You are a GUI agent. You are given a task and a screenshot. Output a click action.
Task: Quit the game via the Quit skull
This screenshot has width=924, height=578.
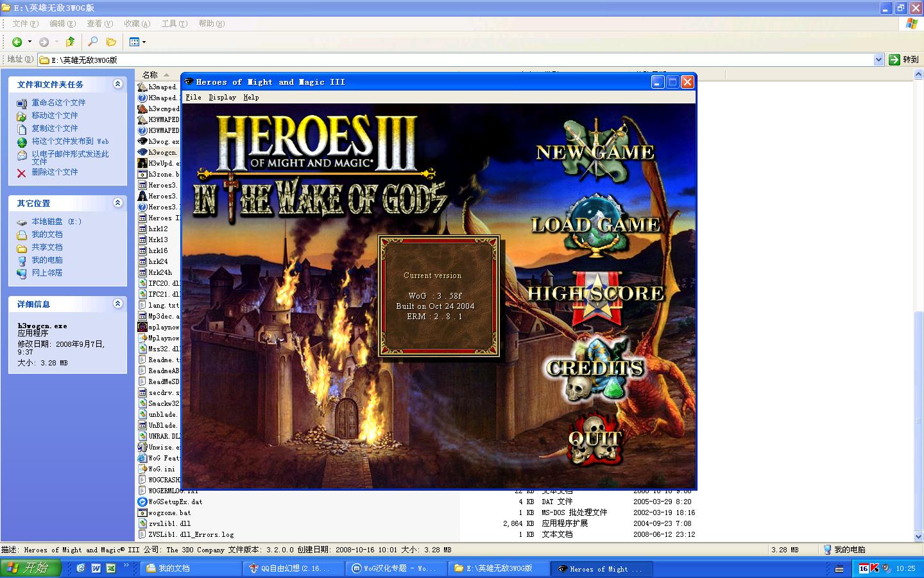coord(595,439)
